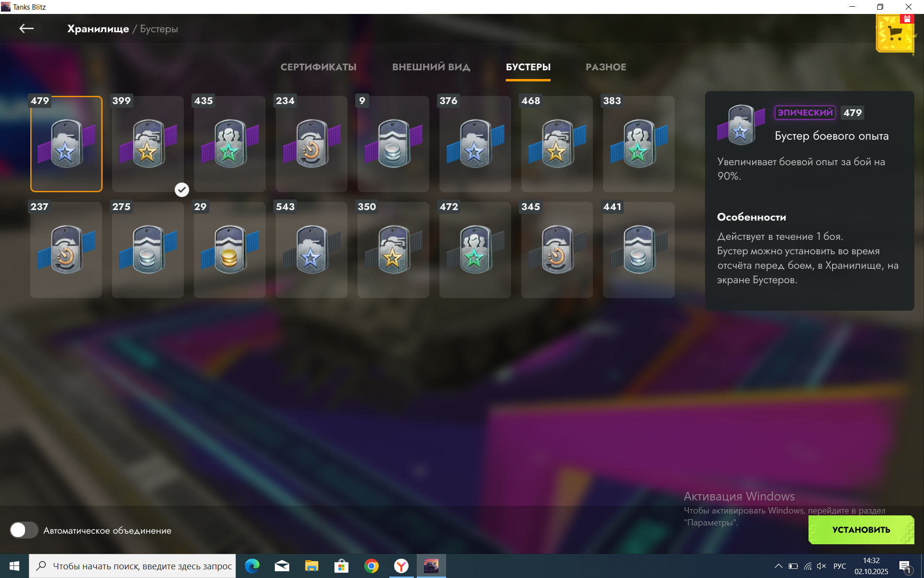Open the shop cart icon
This screenshot has width=924, height=578.
[895, 34]
